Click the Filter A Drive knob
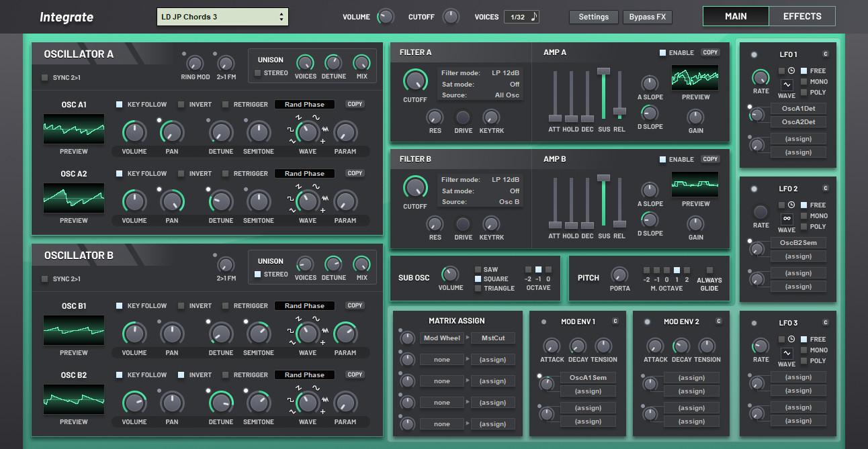 463,117
